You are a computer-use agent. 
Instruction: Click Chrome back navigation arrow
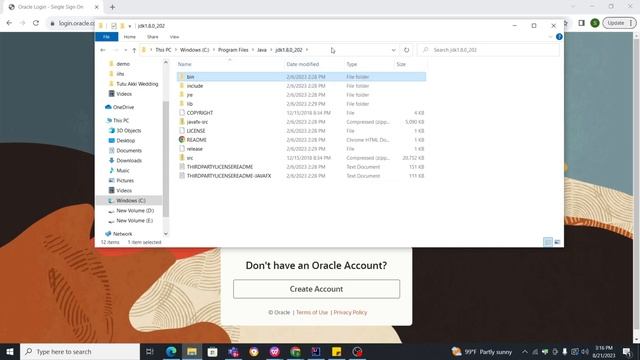[9, 23]
